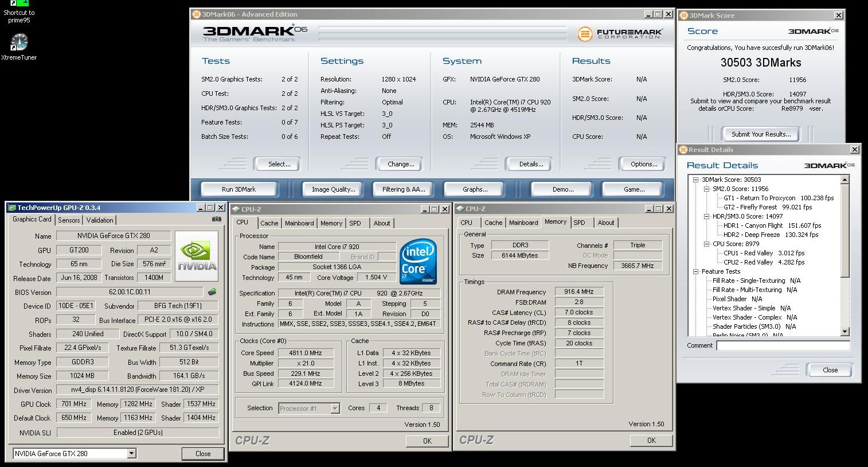Select HDR2 - Deep Freeze row
868x467 pixels.
[x=771, y=235]
